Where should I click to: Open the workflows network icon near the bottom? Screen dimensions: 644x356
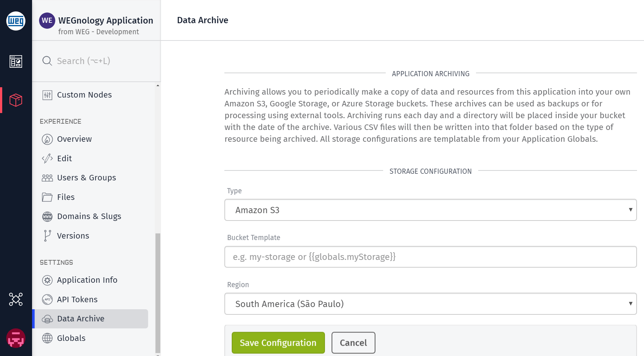click(16, 299)
